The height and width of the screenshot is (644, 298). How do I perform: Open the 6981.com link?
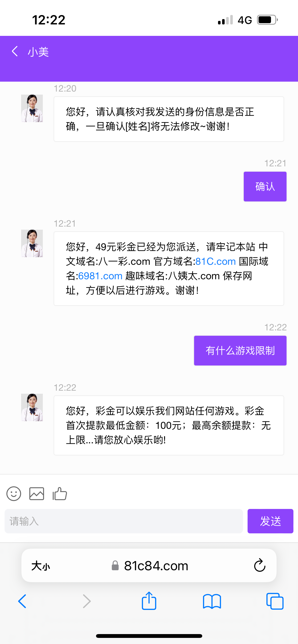pos(100,276)
